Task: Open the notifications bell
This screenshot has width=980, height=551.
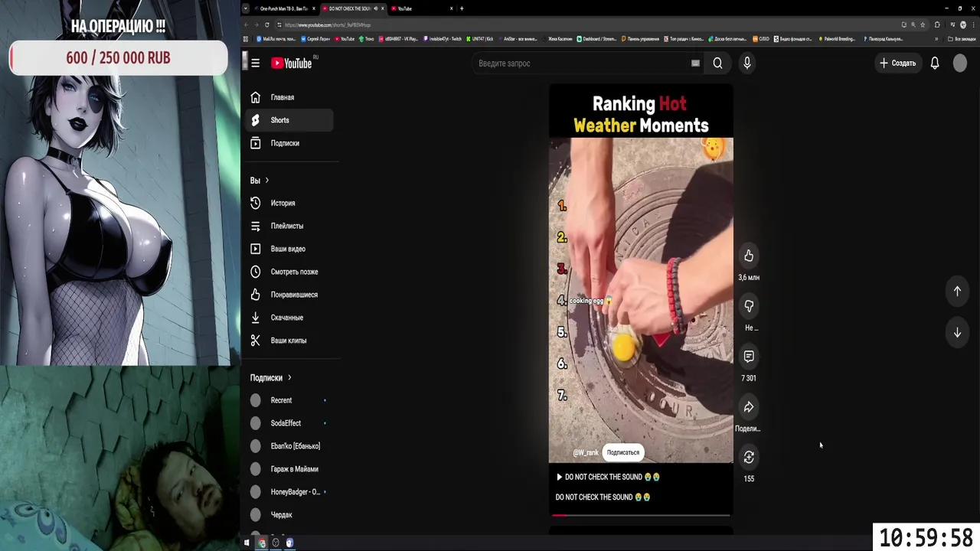Action: tap(935, 64)
